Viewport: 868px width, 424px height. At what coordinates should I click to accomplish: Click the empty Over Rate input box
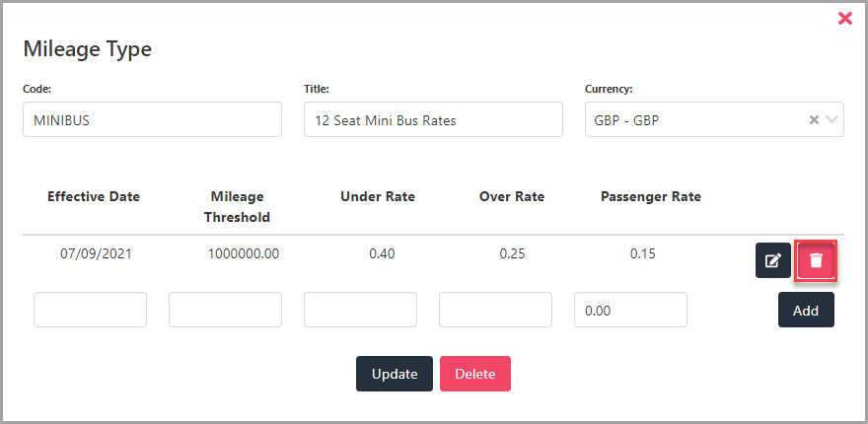click(x=495, y=310)
